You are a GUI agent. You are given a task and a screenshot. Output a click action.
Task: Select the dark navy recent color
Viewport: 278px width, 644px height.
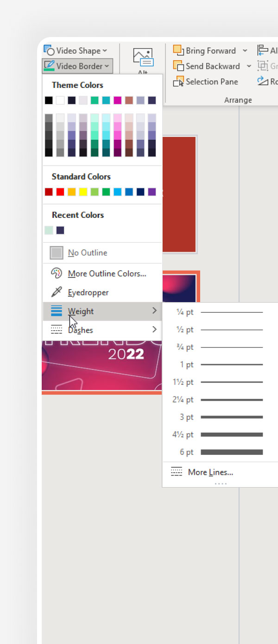click(x=60, y=230)
